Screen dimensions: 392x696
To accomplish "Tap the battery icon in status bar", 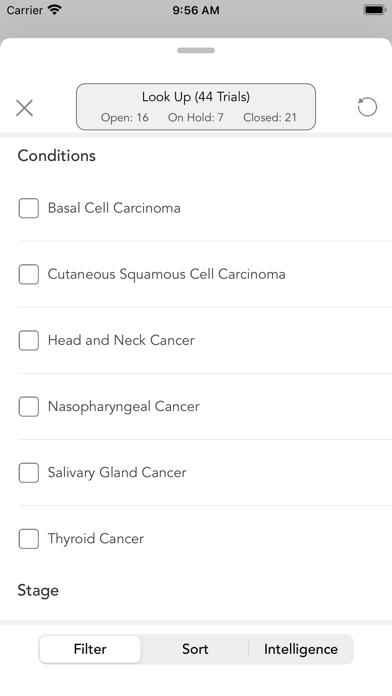I will (375, 10).
